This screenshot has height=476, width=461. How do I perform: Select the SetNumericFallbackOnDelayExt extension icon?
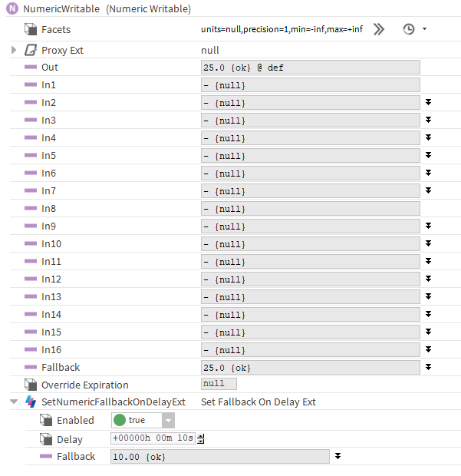click(x=31, y=402)
